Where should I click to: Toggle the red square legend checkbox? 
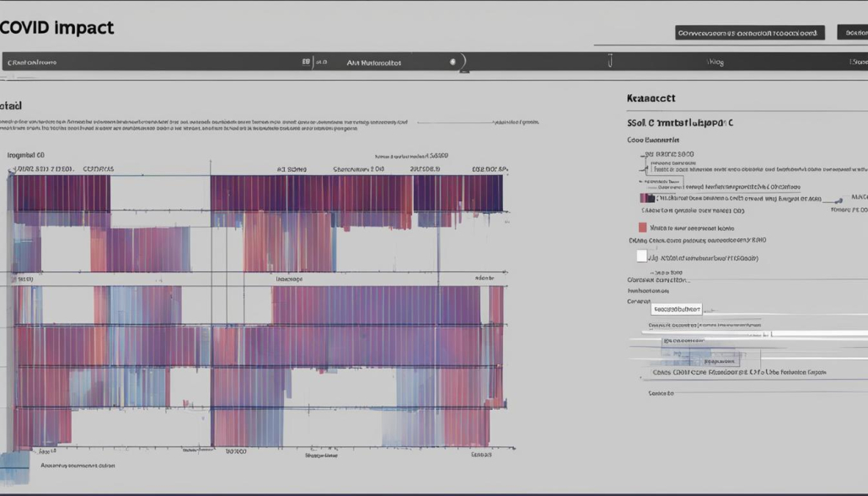[642, 227]
